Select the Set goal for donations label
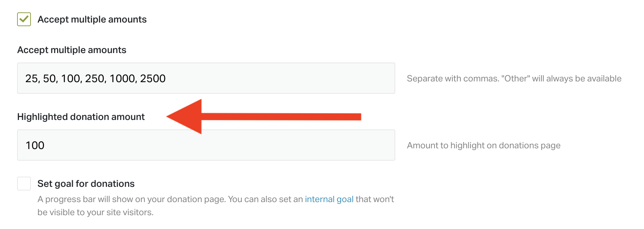Viewport: 644px width, 229px height. [x=86, y=184]
